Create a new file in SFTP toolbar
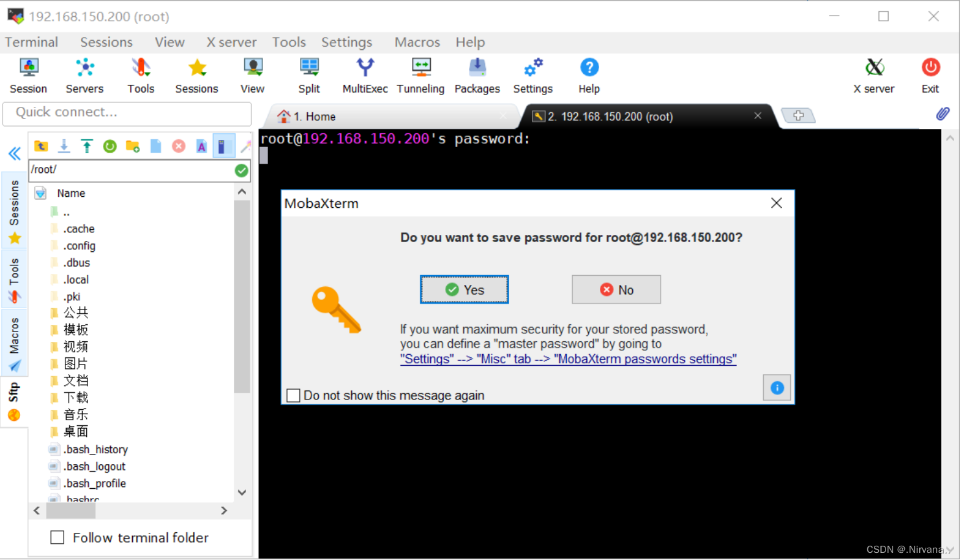 (x=156, y=146)
